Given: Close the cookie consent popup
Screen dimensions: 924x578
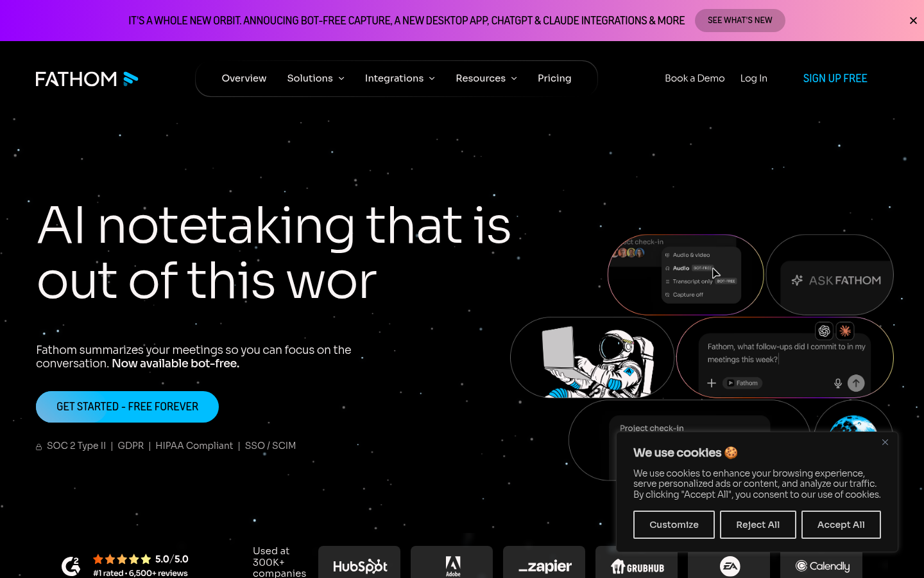Looking at the screenshot, I should [885, 442].
